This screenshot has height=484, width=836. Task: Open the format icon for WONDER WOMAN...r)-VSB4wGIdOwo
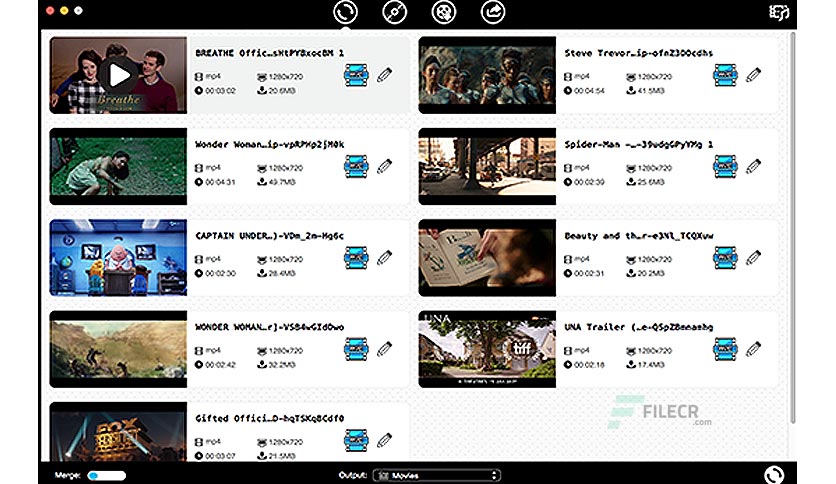(x=356, y=349)
